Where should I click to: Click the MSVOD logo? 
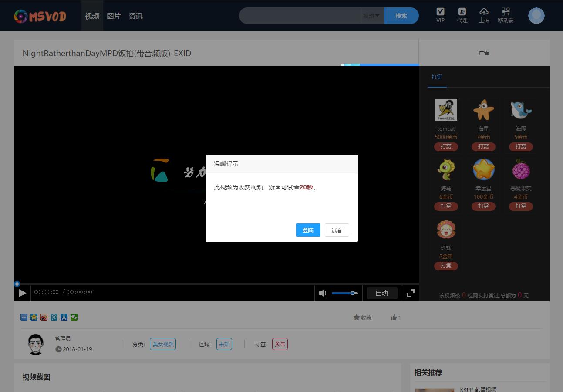tap(40, 16)
